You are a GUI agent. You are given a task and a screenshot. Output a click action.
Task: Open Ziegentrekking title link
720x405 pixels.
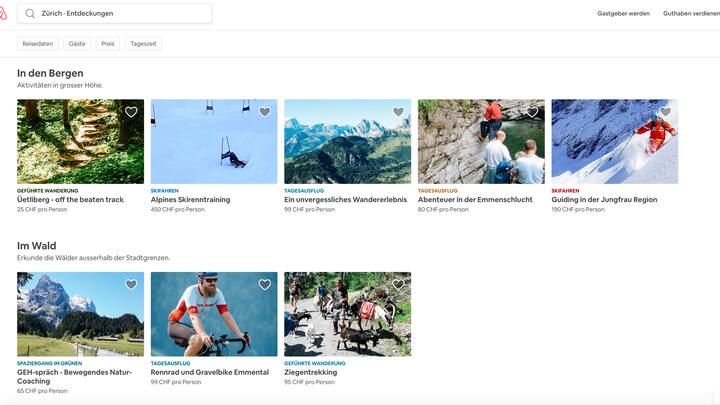click(310, 372)
